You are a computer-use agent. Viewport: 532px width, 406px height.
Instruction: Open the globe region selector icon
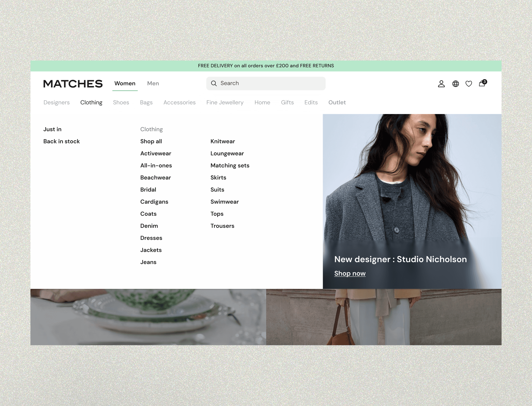456,84
